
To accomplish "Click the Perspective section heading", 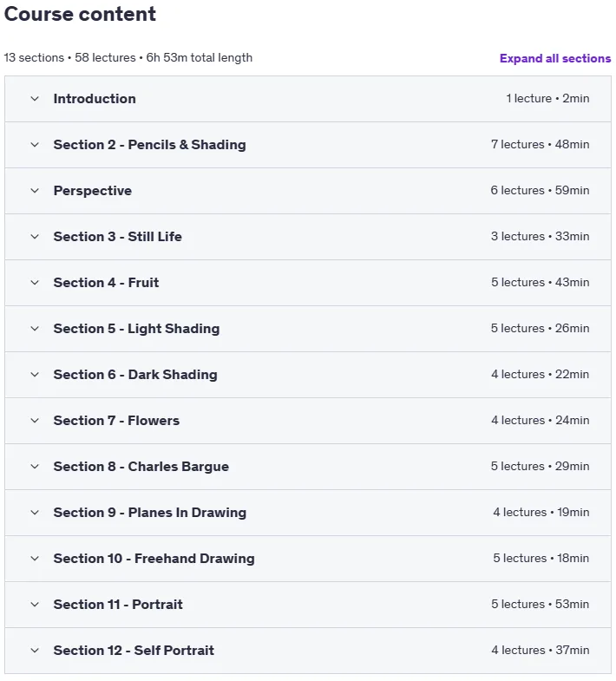I will (x=93, y=191).
